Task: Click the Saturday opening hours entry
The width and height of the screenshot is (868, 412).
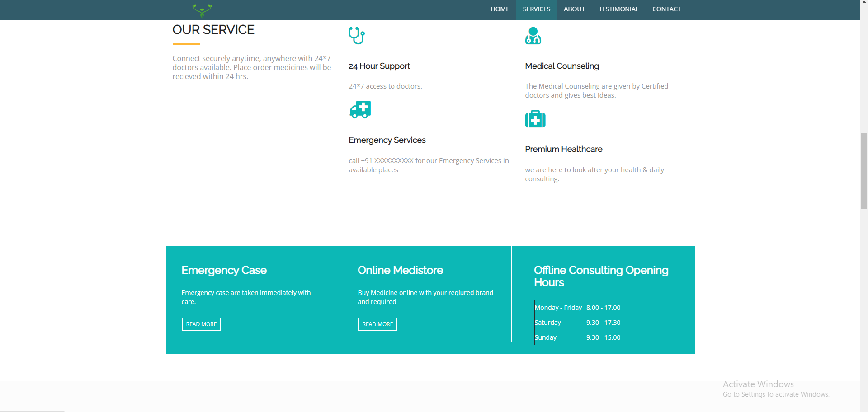Action: pos(579,323)
